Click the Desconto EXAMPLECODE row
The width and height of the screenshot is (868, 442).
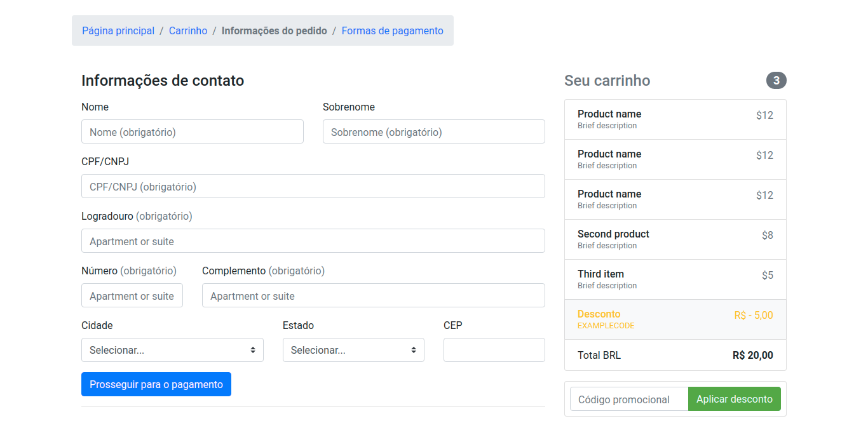coord(675,319)
